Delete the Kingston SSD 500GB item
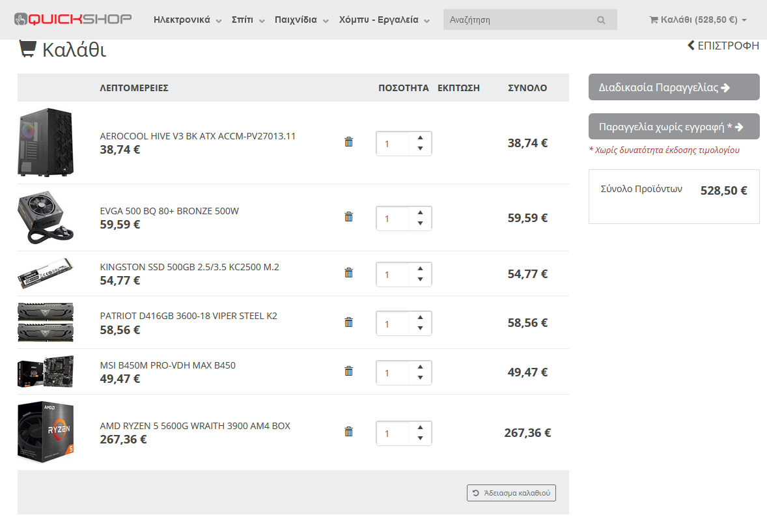Viewport: 767px width, 532px height. [x=349, y=273]
